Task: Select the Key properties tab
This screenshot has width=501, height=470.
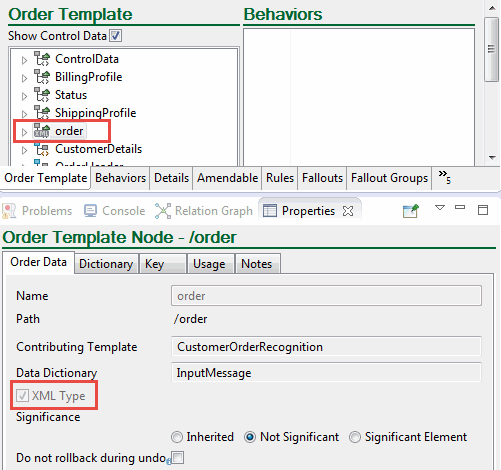Action: [x=162, y=264]
